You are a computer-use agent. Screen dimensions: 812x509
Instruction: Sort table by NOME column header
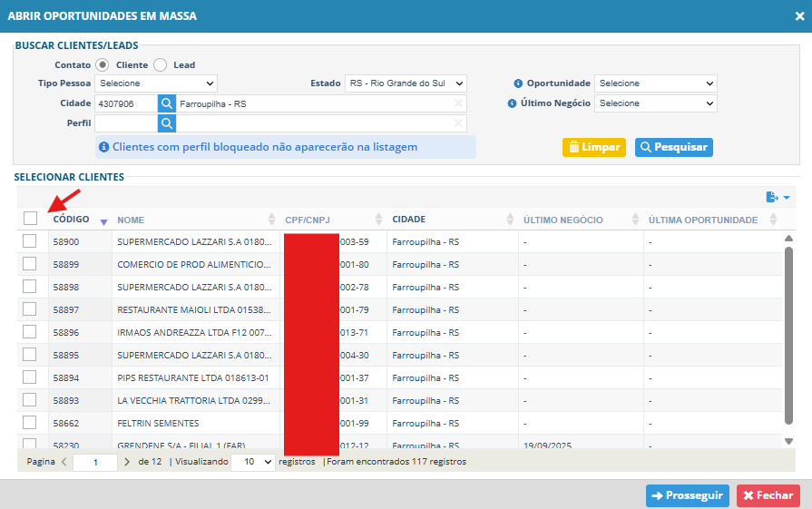[x=131, y=220]
